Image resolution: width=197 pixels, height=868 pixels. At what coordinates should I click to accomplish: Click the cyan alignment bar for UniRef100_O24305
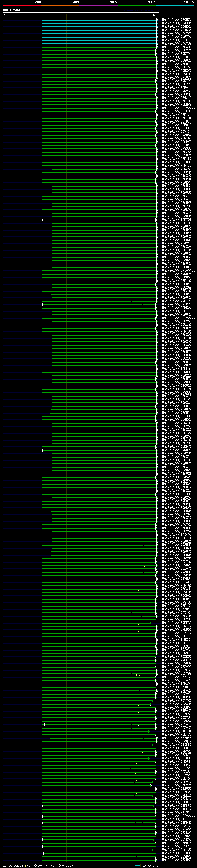tap(100, 23)
